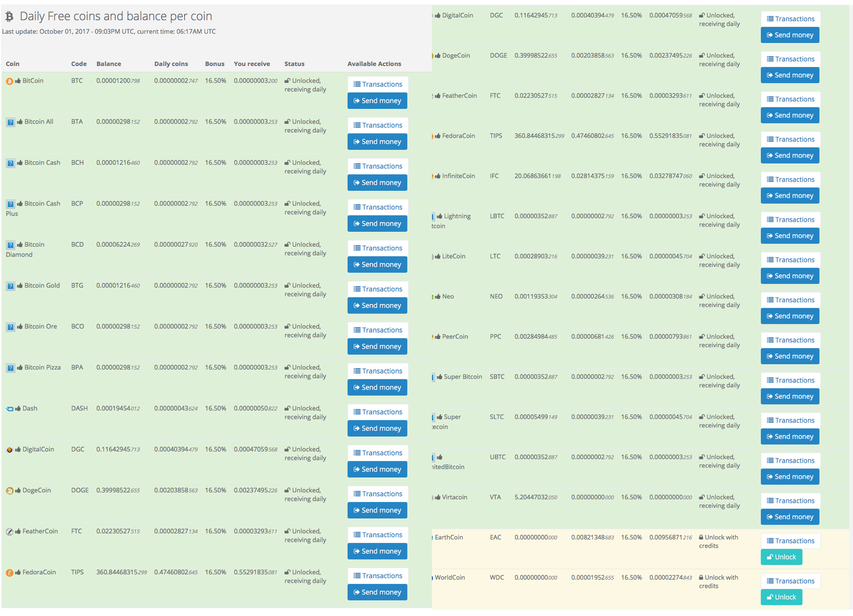The width and height of the screenshot is (853, 616).
Task: Send money from the Bitcoin Cash BCH row
Action: 377,183
